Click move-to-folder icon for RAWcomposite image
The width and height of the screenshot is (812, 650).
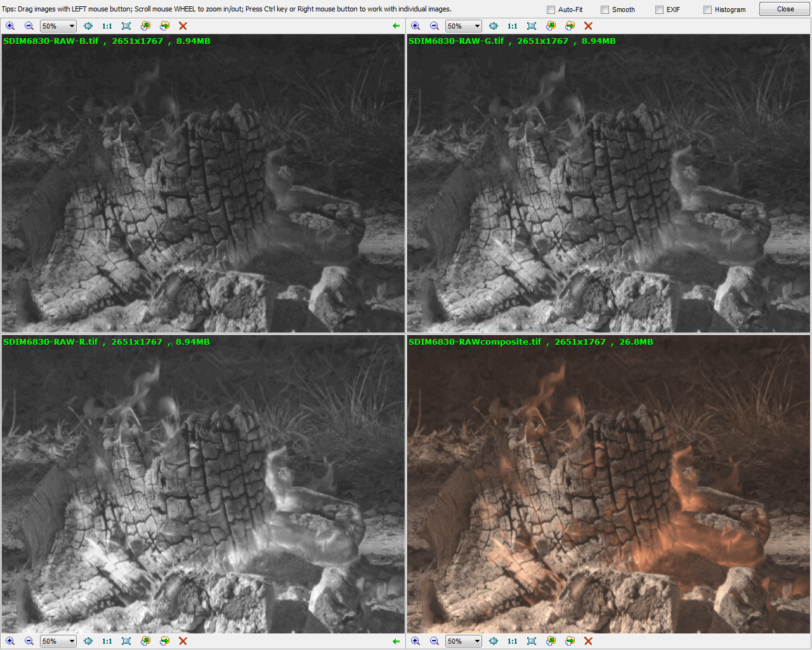tap(570, 641)
